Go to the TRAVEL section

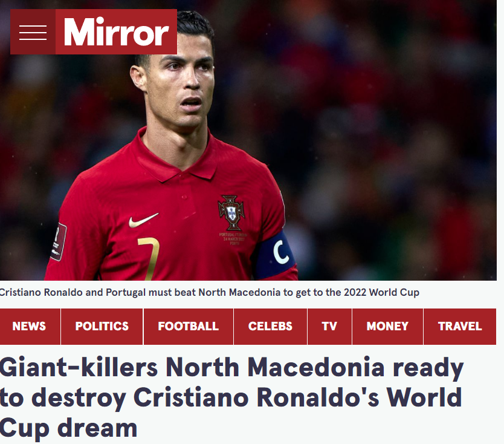pyautogui.click(x=460, y=326)
